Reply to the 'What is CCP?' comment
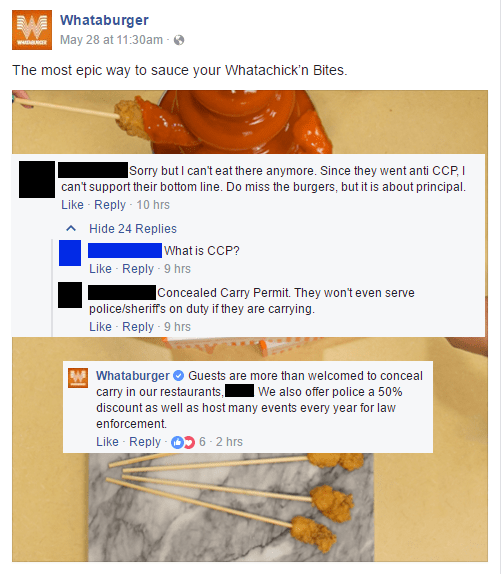This screenshot has width=501, height=574. tap(138, 269)
